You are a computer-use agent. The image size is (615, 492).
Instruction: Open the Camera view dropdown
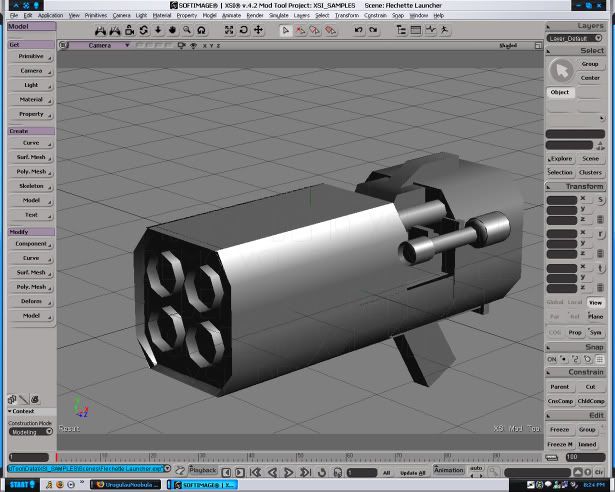(100, 46)
